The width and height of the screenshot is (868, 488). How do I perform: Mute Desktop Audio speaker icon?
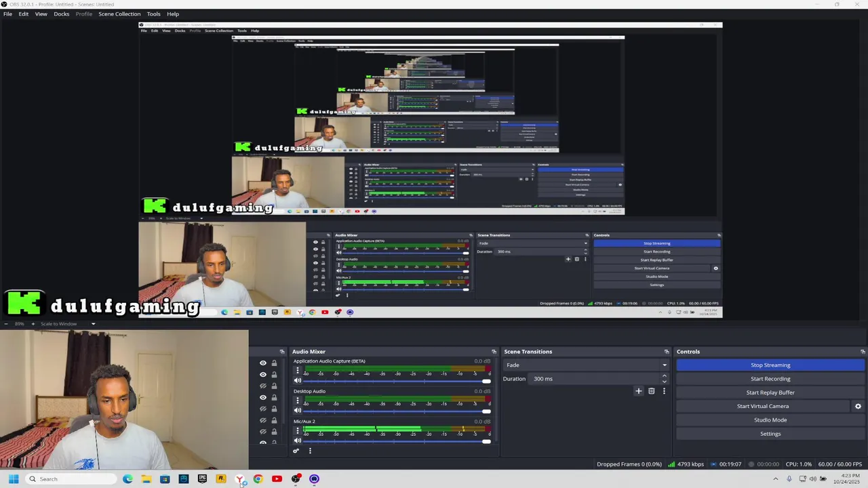click(x=297, y=411)
